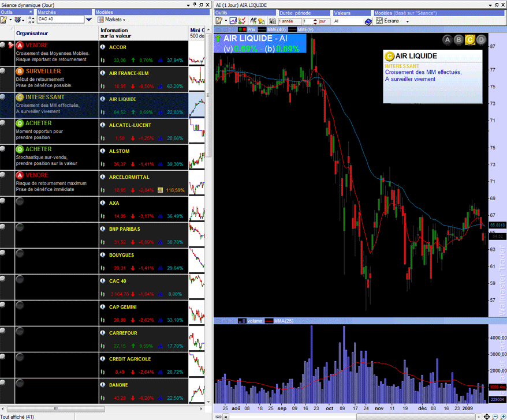Click the zoom out magnifier below chart
Viewport: 507px width, 420px height.
(x=495, y=417)
